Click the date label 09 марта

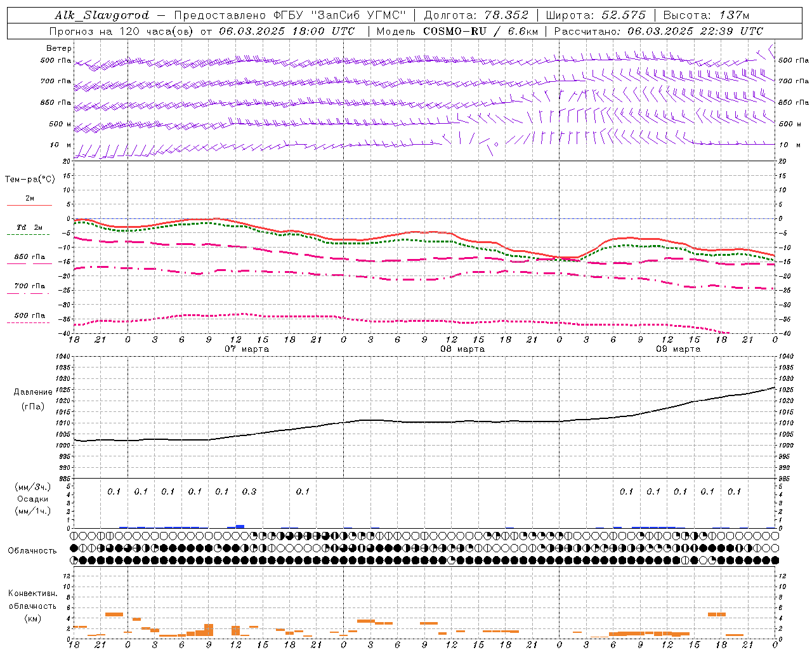click(678, 349)
